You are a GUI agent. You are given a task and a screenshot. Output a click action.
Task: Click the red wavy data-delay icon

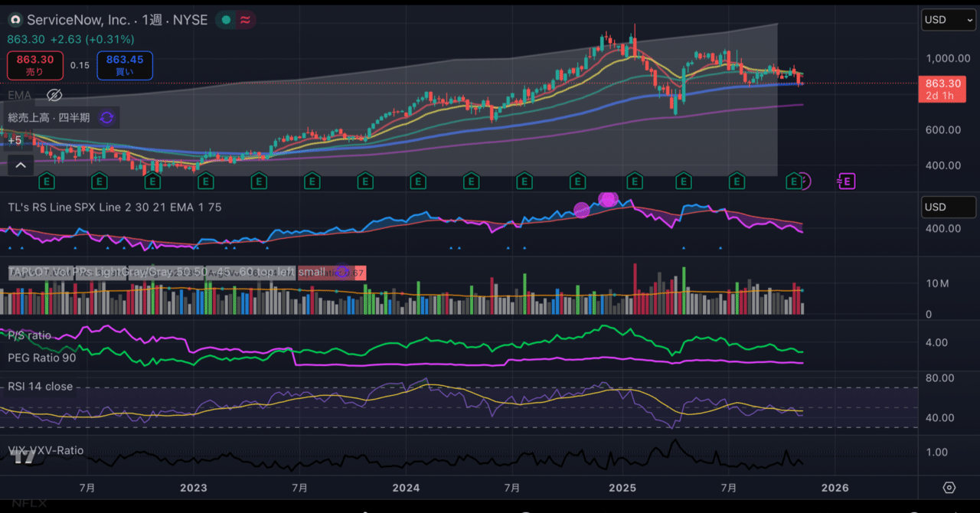click(x=245, y=20)
